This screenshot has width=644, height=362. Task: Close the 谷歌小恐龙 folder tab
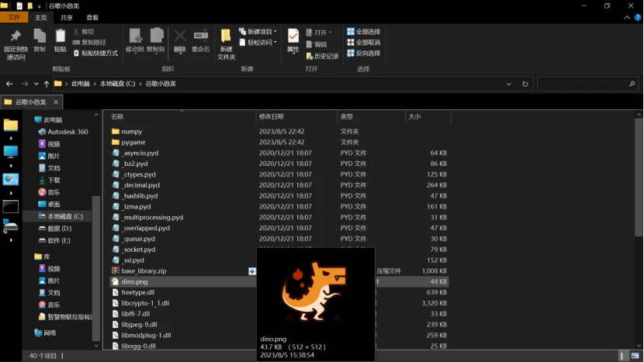[56, 102]
